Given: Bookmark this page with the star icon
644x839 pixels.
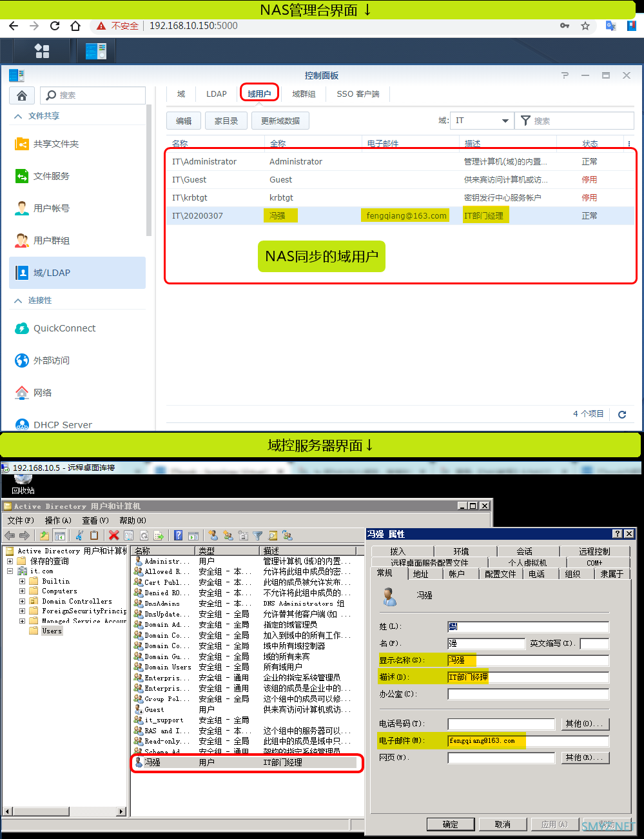Looking at the screenshot, I should coord(585,26).
